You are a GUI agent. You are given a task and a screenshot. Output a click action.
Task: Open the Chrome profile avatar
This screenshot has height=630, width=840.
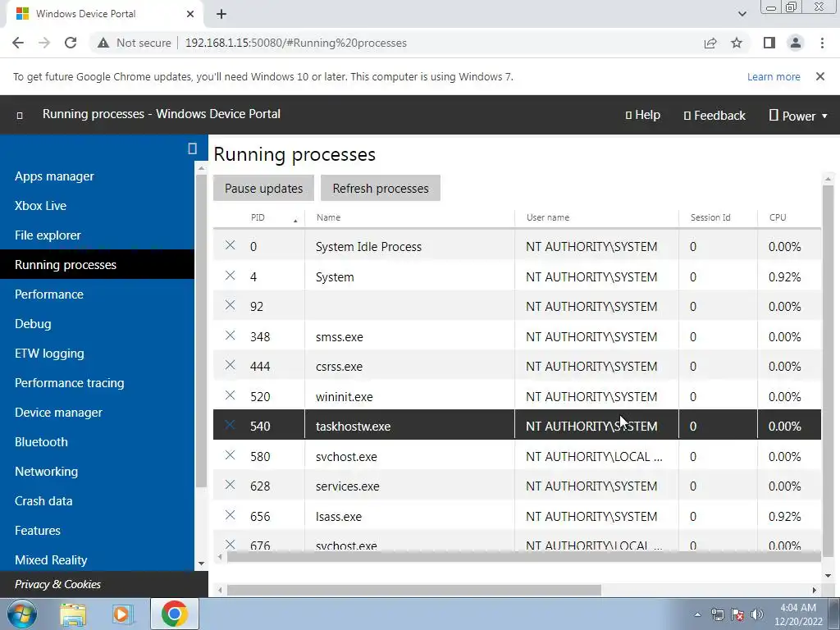[796, 43]
